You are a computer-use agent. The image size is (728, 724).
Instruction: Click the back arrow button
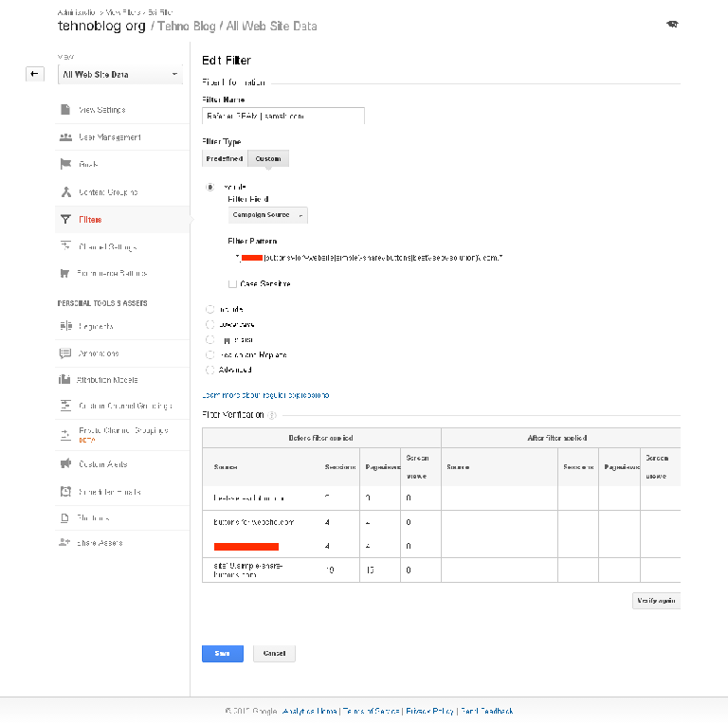[35, 74]
